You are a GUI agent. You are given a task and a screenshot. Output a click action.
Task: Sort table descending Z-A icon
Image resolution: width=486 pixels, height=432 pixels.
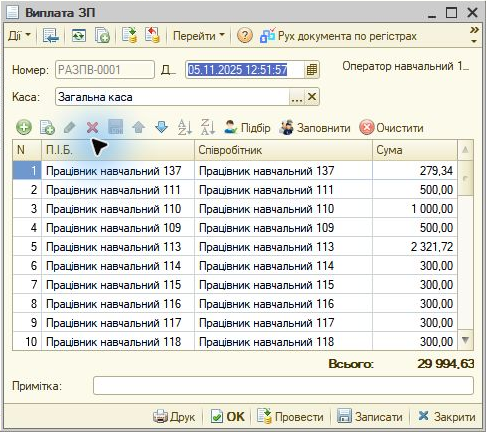tap(208, 127)
